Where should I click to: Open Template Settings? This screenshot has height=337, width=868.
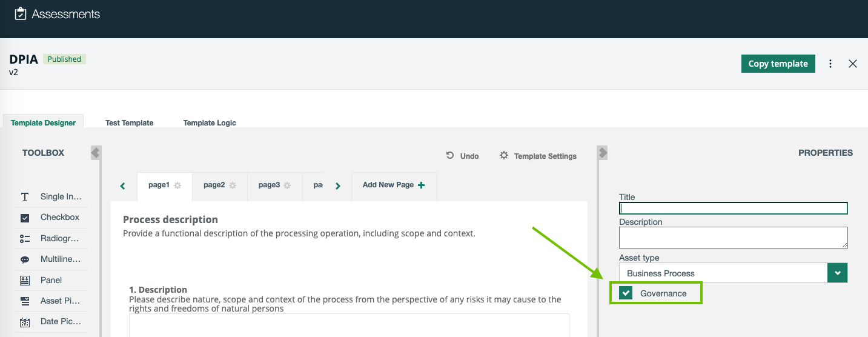click(x=538, y=156)
